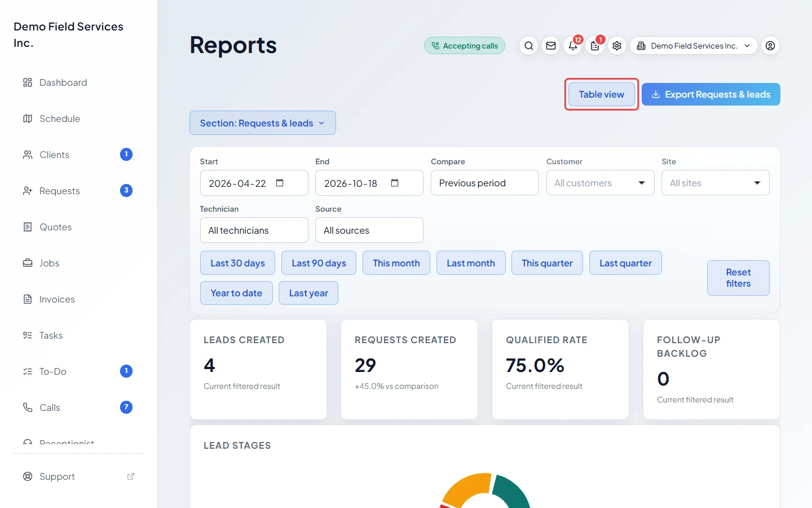Click the To-Do checklist icon
Screen dimensions: 812x508
[x=28, y=371]
